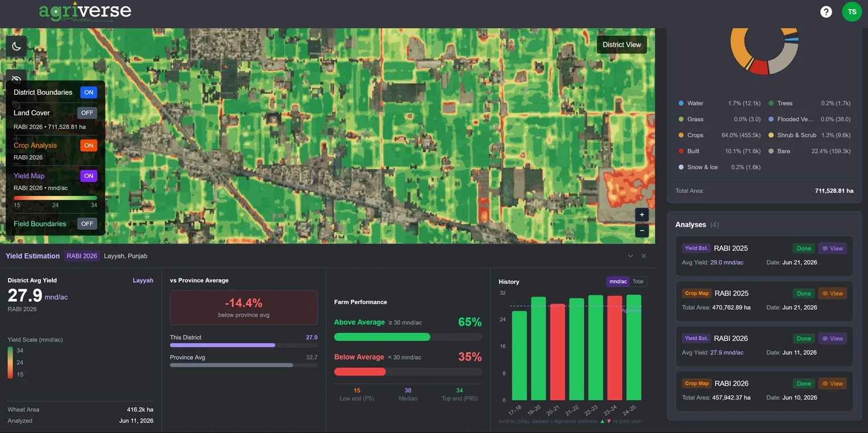Select Total tab in History chart
The width and height of the screenshot is (868, 433).
(638, 281)
